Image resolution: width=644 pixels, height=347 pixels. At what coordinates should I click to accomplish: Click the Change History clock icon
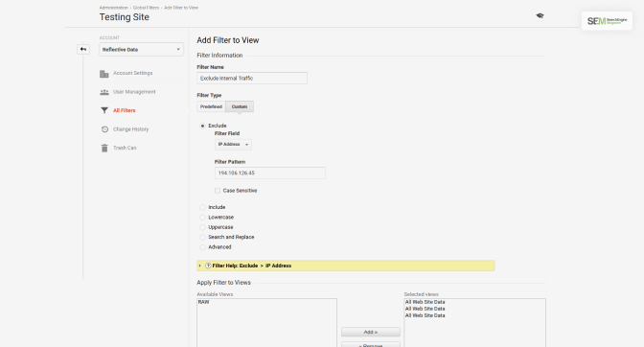click(x=104, y=129)
